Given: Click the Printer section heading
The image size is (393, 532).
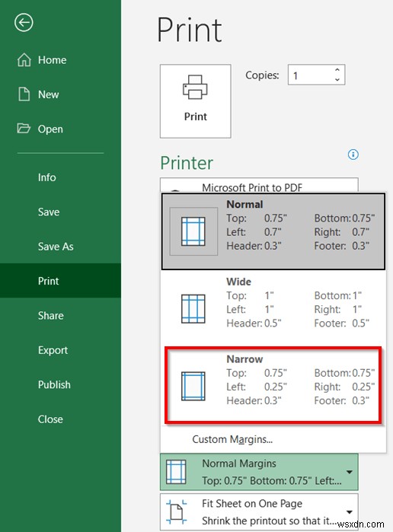Looking at the screenshot, I should pos(187,163).
